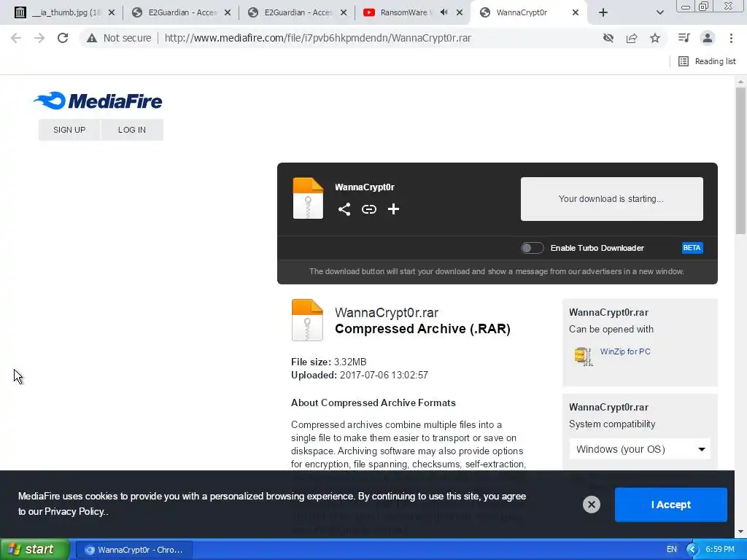Click the WinZip icon in sidebar

(x=584, y=356)
